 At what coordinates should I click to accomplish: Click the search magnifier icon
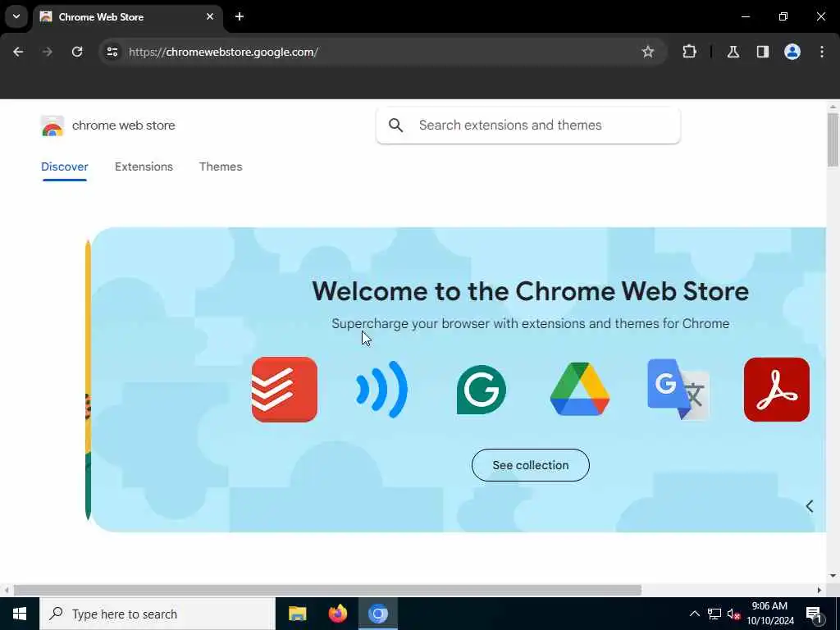point(396,126)
